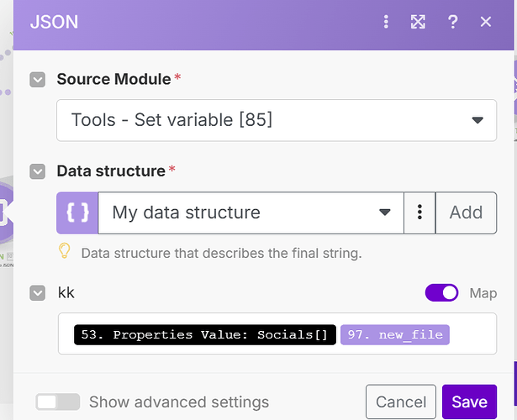
Task: Click the light bulb hint icon
Action: click(x=64, y=251)
